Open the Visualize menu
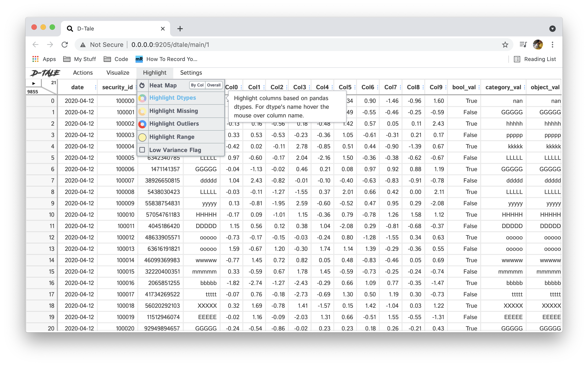588x366 pixels. [x=118, y=73]
